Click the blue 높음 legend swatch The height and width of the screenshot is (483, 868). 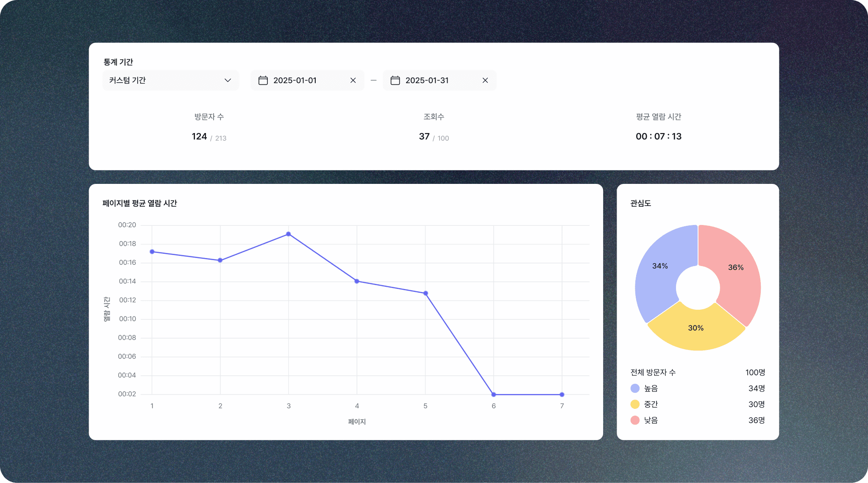[635, 389]
